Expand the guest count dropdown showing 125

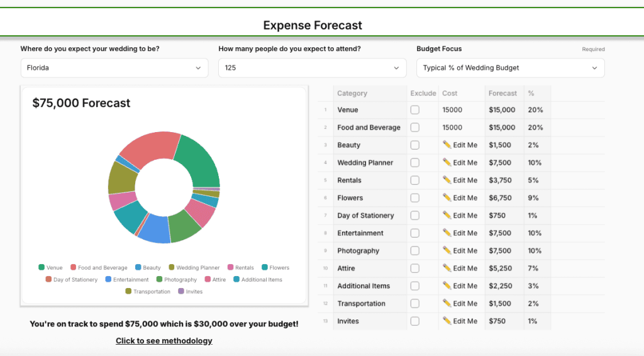coord(312,68)
